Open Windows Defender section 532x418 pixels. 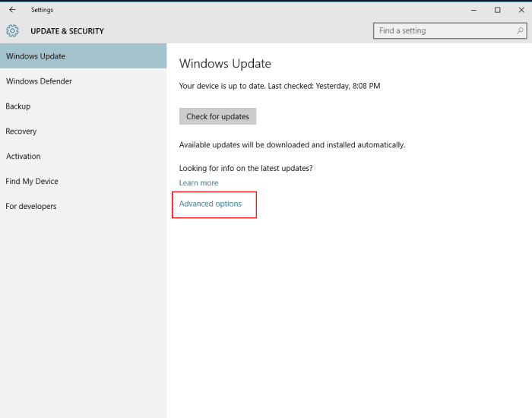(83, 81)
